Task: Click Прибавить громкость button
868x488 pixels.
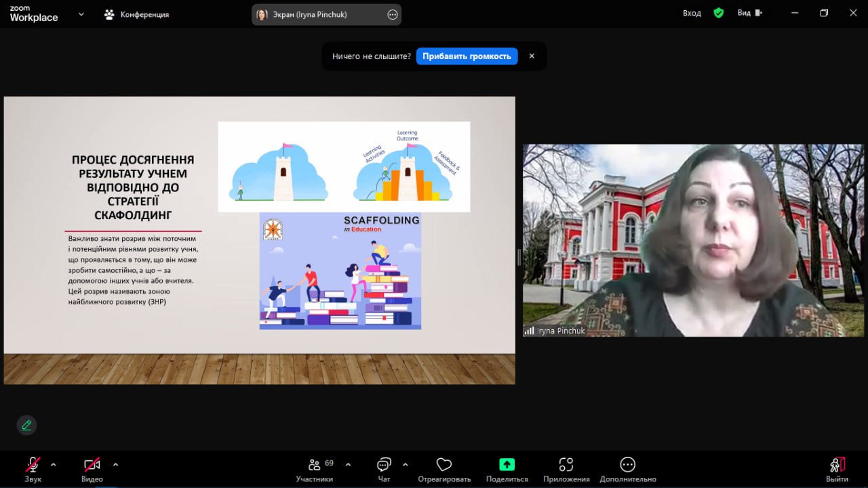Action: pos(467,56)
